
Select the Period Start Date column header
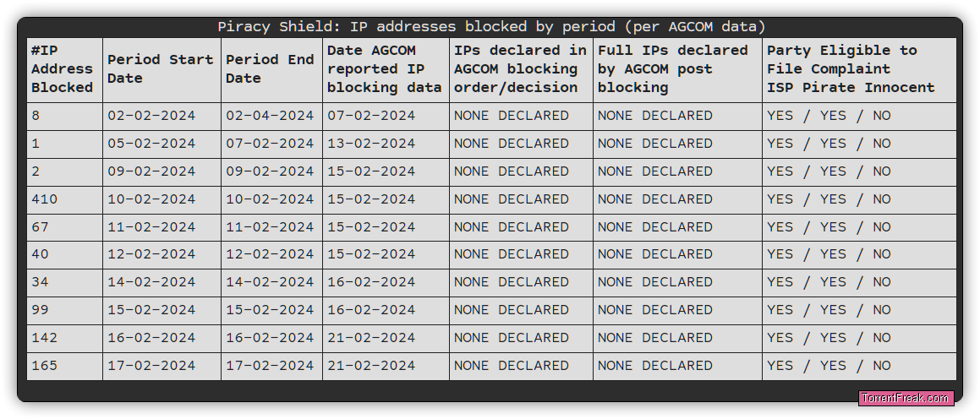(x=162, y=69)
